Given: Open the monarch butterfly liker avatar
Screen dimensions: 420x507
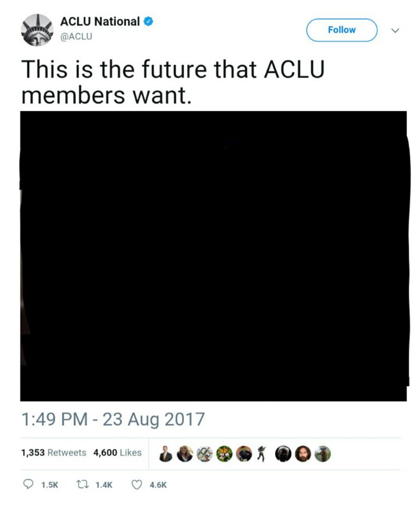Looking at the screenshot, I should (x=224, y=454).
